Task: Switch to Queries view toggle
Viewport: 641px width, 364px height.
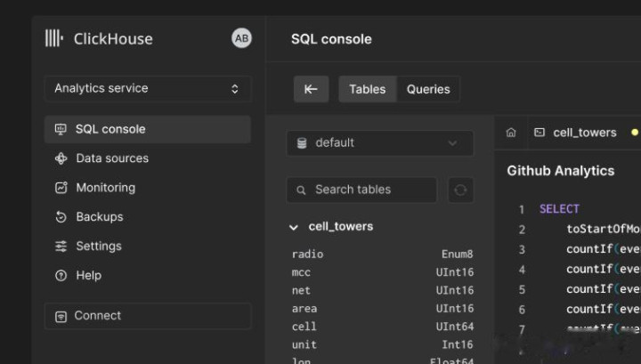Action: (428, 89)
